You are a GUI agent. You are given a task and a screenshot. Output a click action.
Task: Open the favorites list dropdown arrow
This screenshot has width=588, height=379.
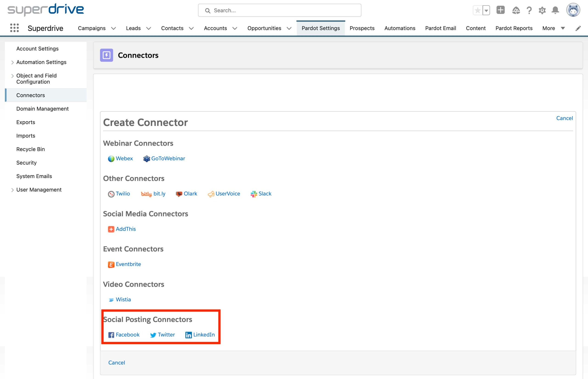point(486,10)
